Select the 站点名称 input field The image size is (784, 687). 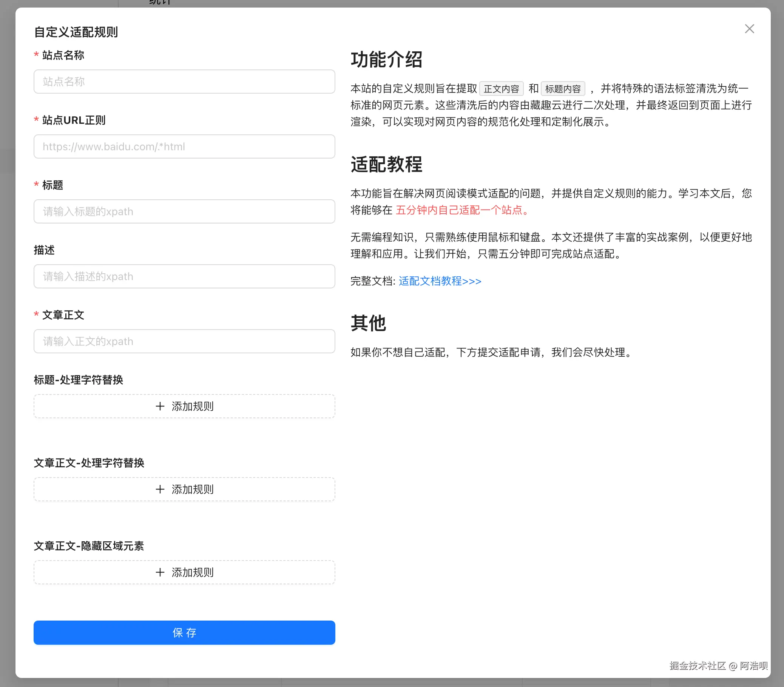coord(184,82)
